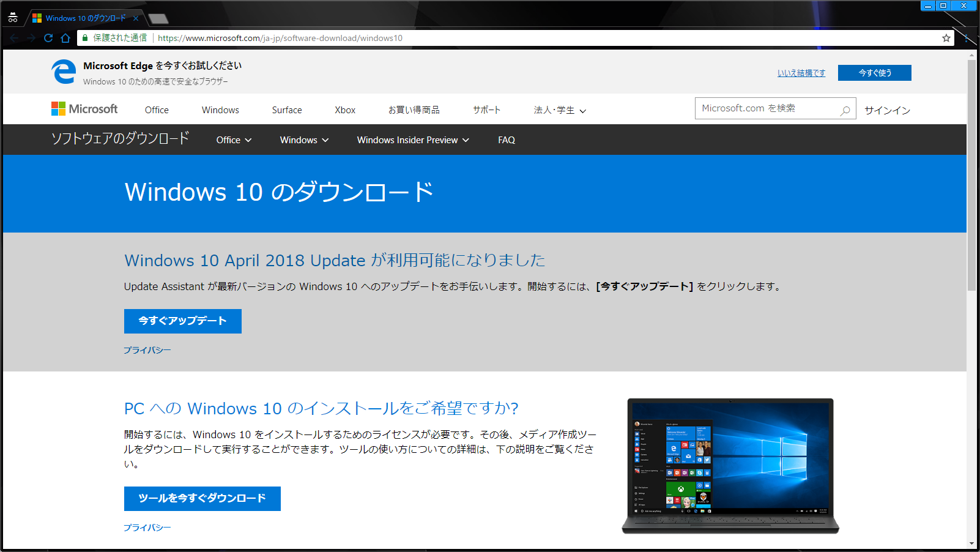
Task: Focus the Microsoft.com search box
Action: [775, 108]
